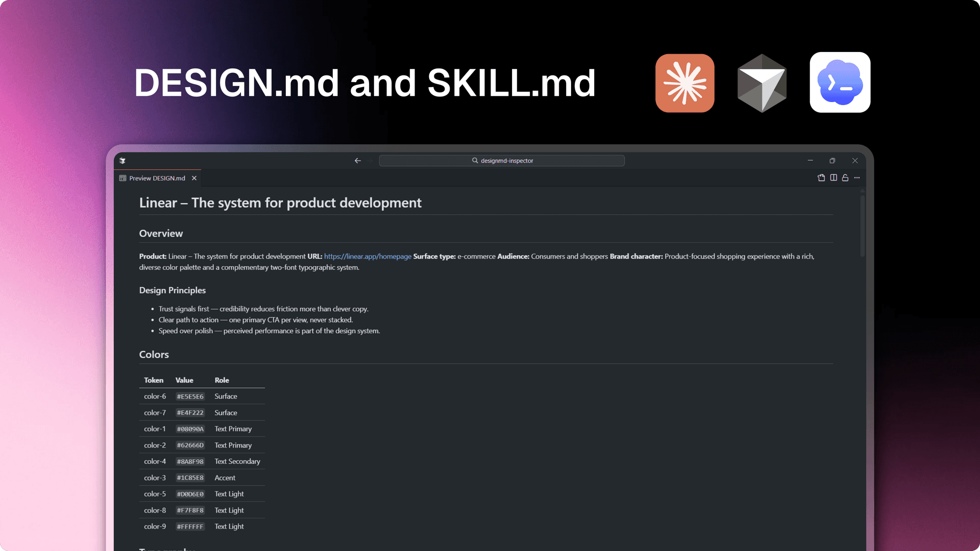Click the #FFFFFF value

[x=190, y=527]
